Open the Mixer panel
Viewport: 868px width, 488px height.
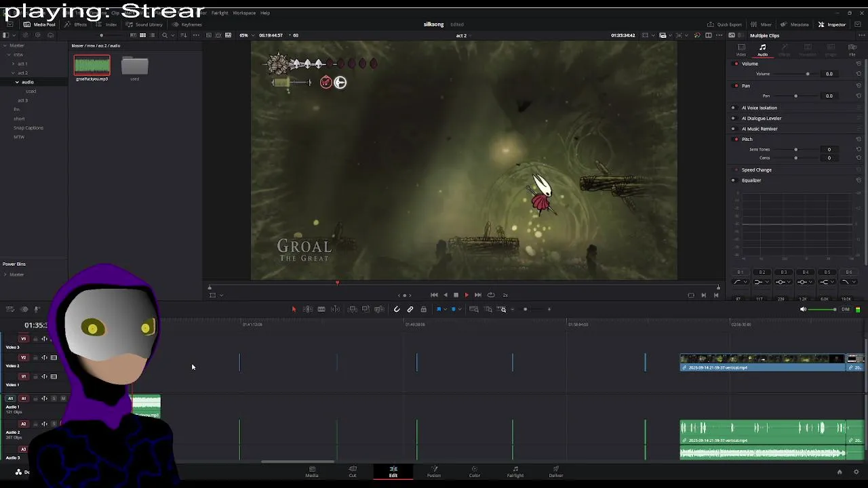[761, 24]
